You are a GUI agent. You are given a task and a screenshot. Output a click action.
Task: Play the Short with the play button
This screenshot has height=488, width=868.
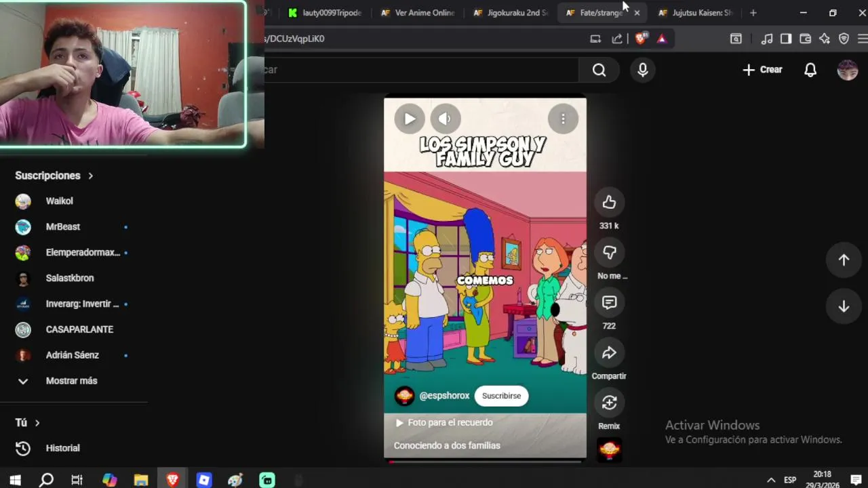410,119
